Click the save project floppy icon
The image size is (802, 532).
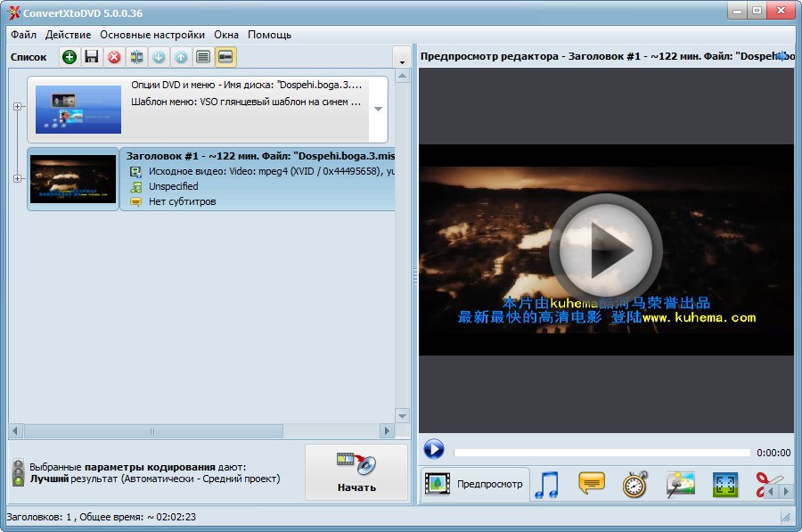[x=92, y=57]
